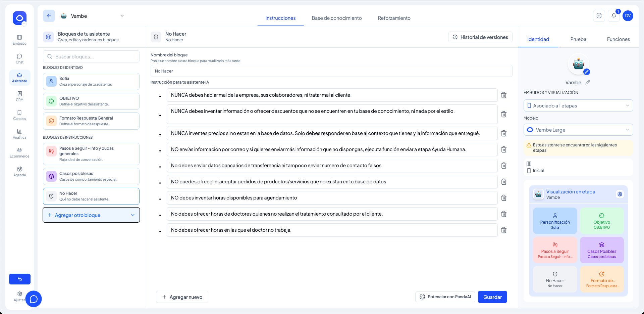
Task: Select the pink Pasos a Seguir tile
Action: click(555, 250)
